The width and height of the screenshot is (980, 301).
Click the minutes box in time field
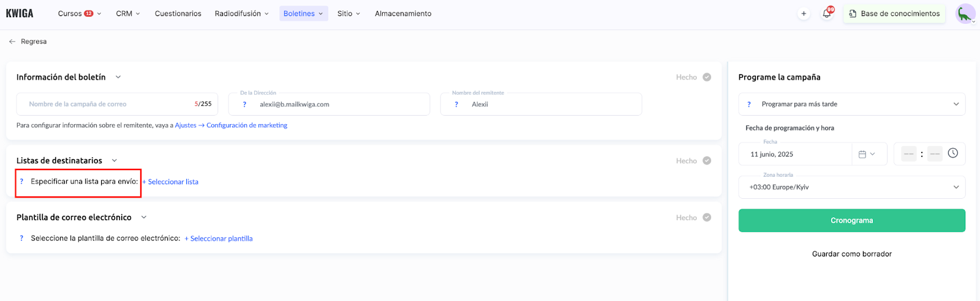[935, 154]
